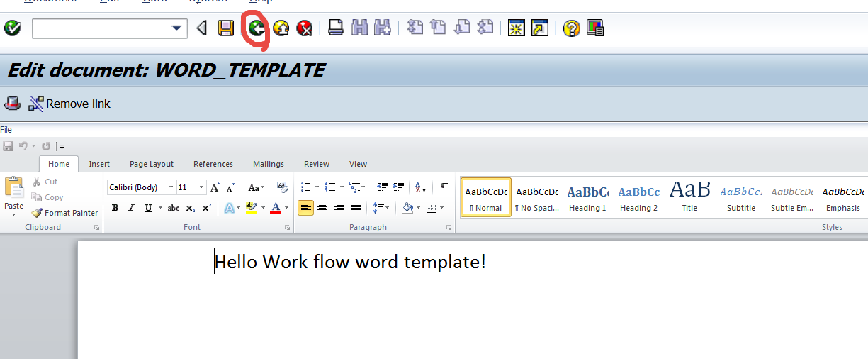Apply red font color
Image resolution: width=868 pixels, height=359 pixels.
pos(276,208)
